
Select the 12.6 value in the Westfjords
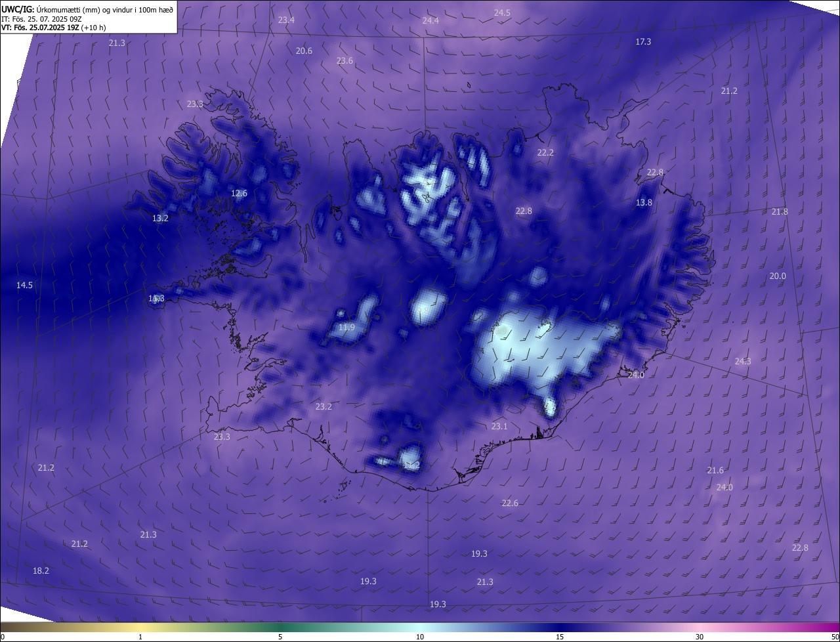tap(239, 194)
